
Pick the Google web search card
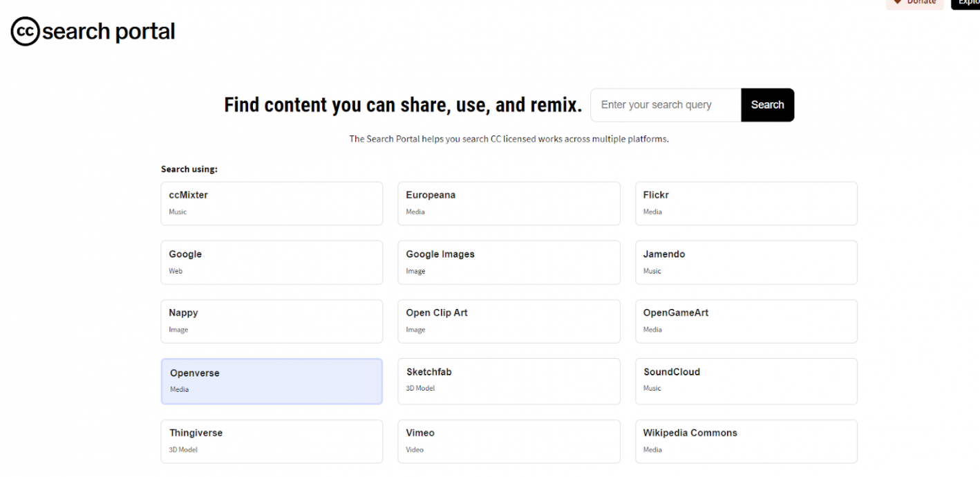[272, 263]
